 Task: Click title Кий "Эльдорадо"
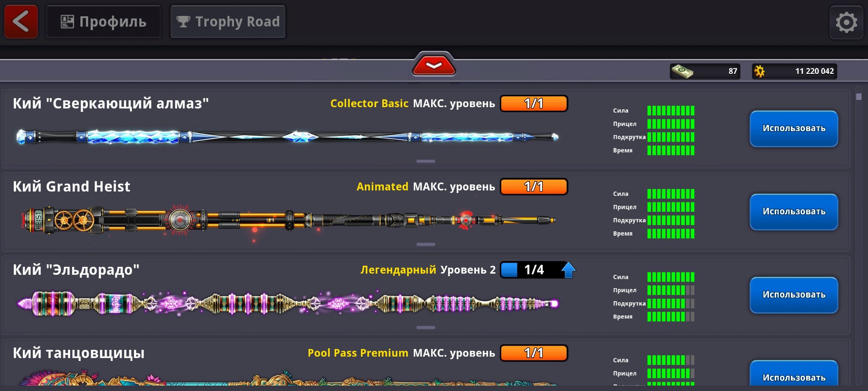coord(76,270)
